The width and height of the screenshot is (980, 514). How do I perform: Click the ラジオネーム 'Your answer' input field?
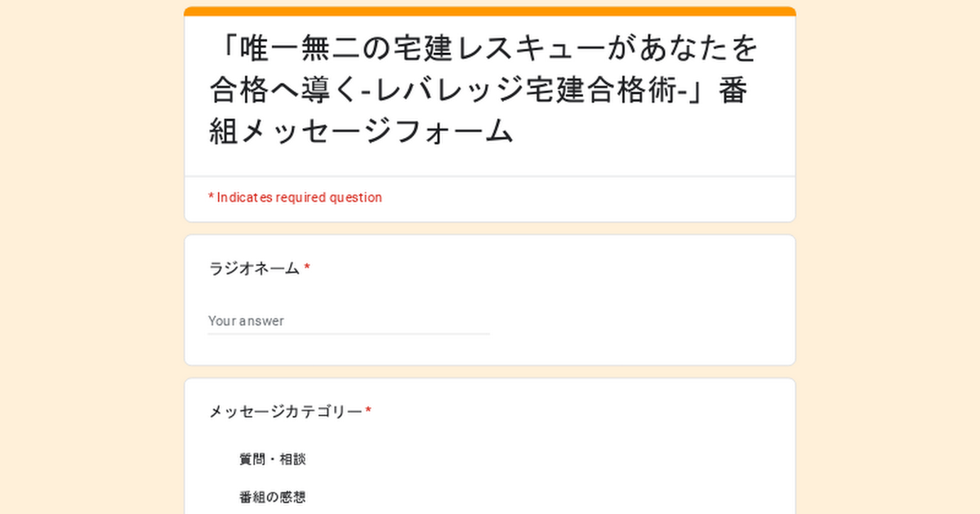[348, 321]
